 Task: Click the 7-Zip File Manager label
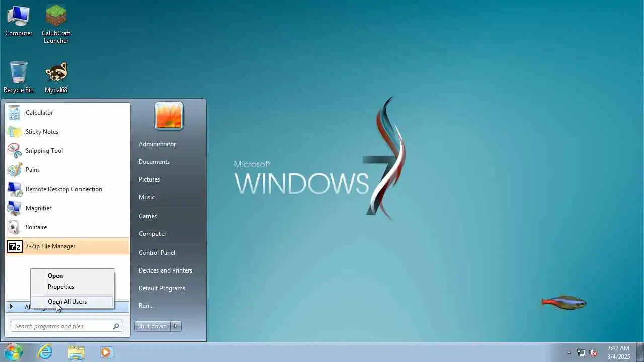(50, 246)
